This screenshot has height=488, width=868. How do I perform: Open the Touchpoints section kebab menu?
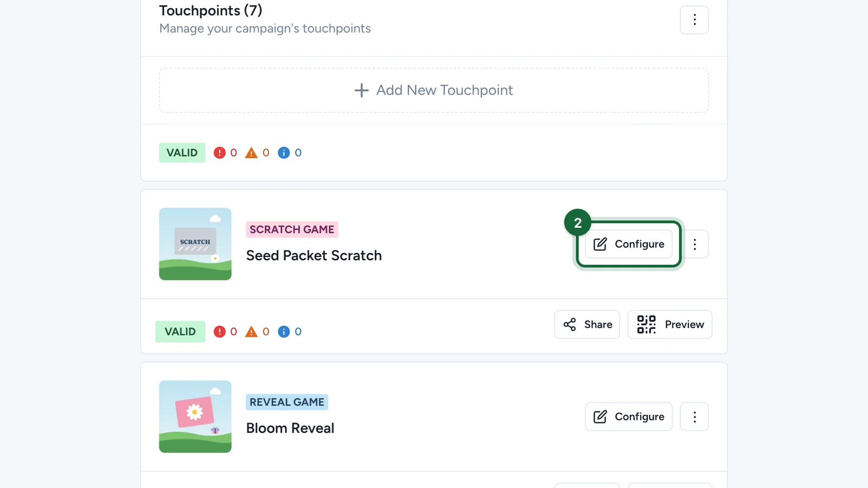point(694,20)
